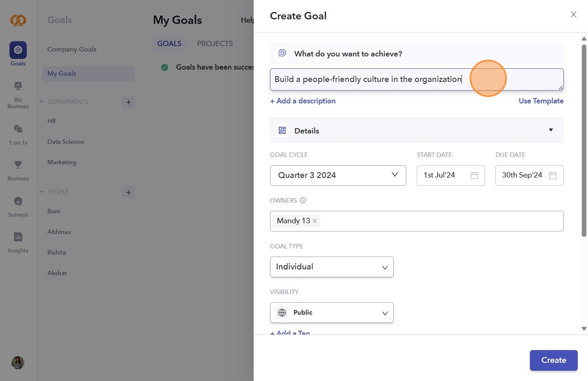Click the due date calendar icon
588x381 pixels.
[553, 176]
